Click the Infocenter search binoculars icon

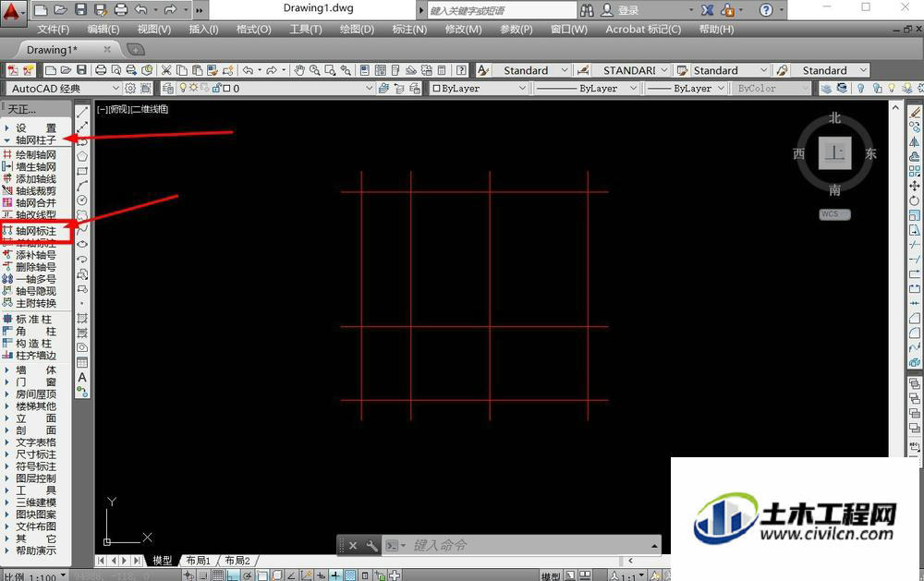coord(587,10)
